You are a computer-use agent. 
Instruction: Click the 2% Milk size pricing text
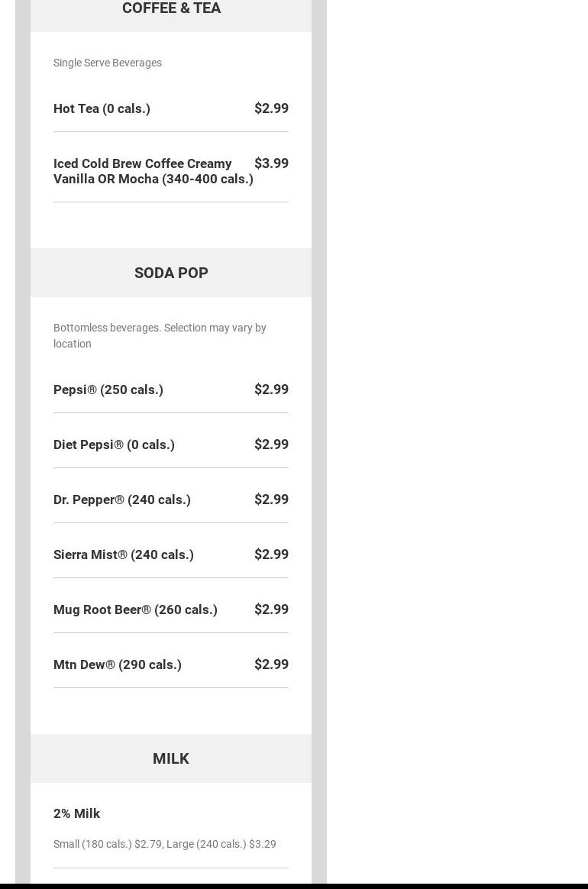(x=165, y=844)
